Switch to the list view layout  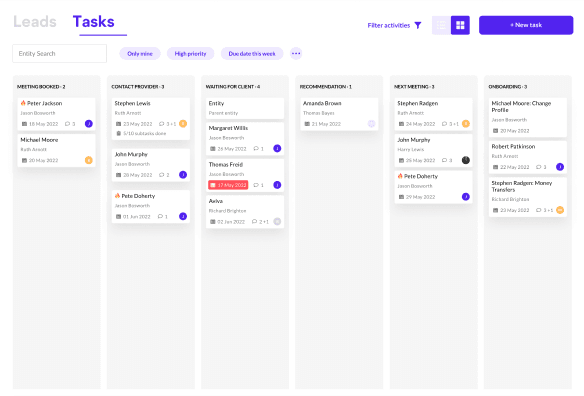[x=441, y=25]
